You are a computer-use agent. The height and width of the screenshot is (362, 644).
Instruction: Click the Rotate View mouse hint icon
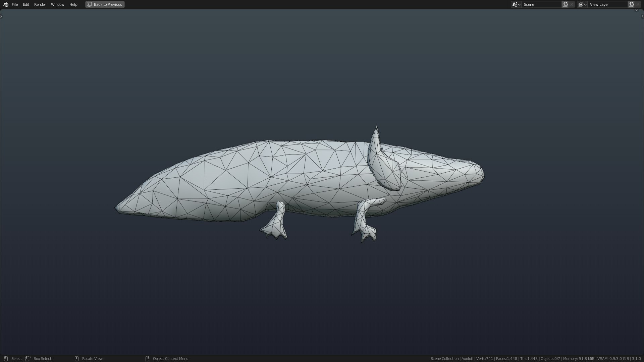coord(76,359)
